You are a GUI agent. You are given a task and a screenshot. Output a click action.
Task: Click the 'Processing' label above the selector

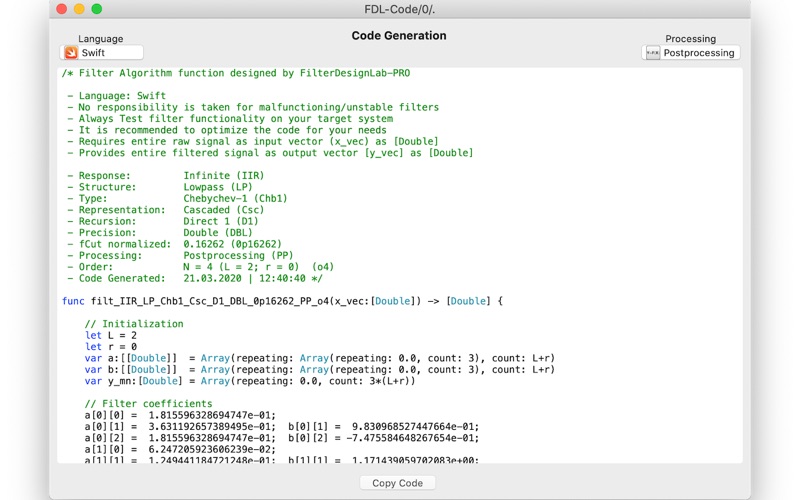tap(690, 39)
